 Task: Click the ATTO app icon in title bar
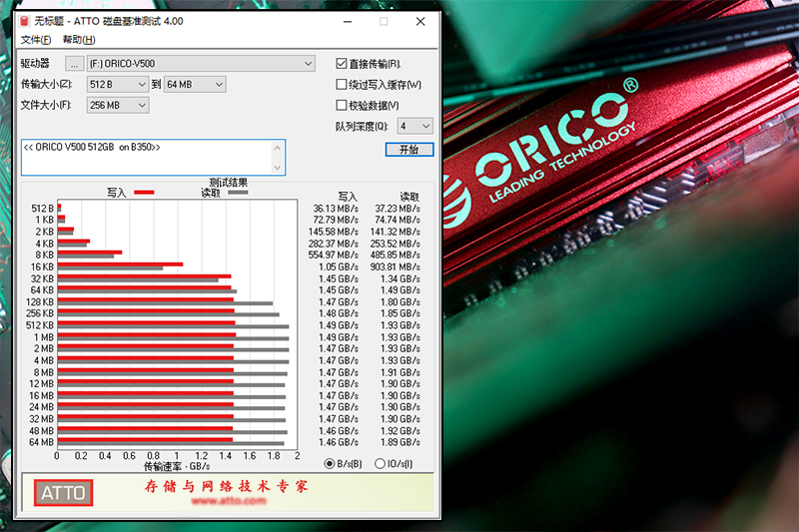[x=24, y=21]
